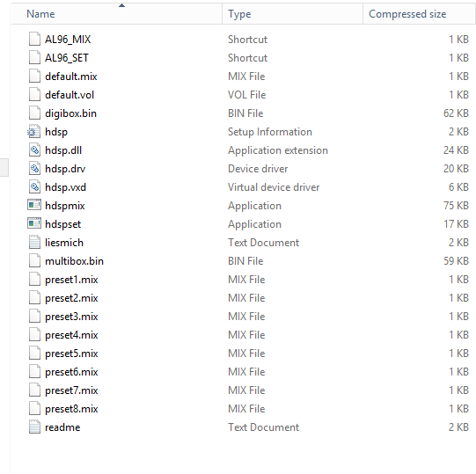Click the default.vol file name
The width and height of the screenshot is (476, 474).
(70, 95)
